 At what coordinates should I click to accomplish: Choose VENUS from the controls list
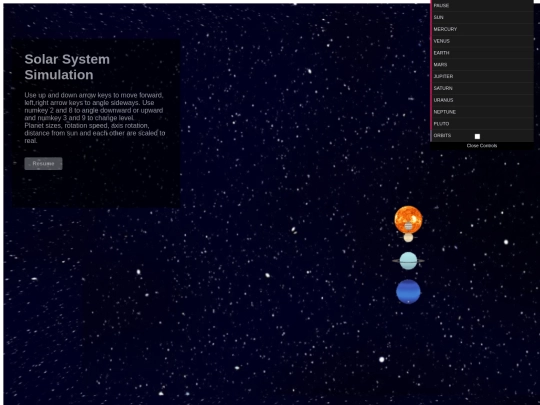click(x=482, y=41)
